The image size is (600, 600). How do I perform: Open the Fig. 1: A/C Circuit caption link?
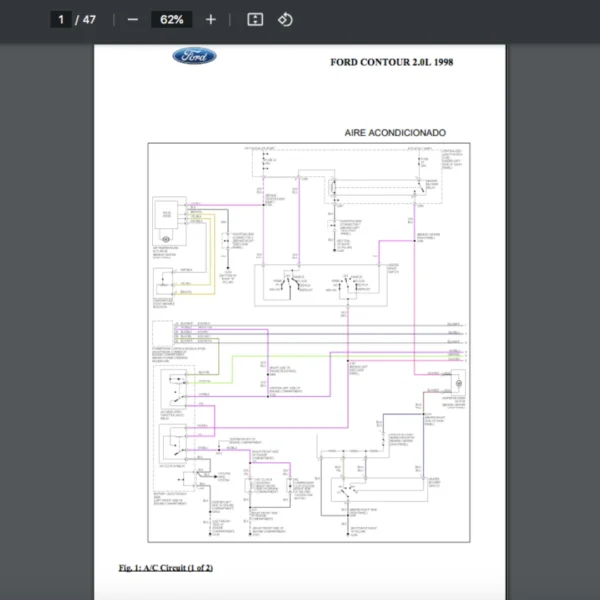point(166,568)
